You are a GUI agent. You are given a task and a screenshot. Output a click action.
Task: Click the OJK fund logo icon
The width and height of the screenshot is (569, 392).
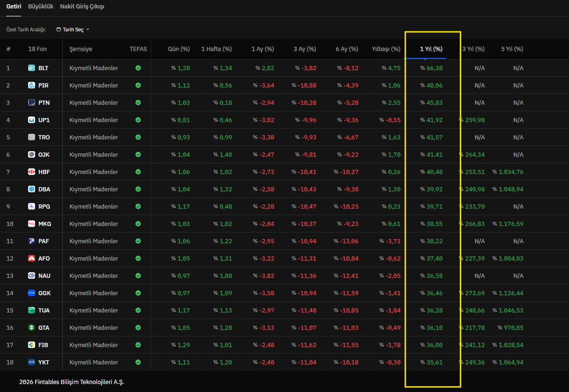tap(31, 155)
